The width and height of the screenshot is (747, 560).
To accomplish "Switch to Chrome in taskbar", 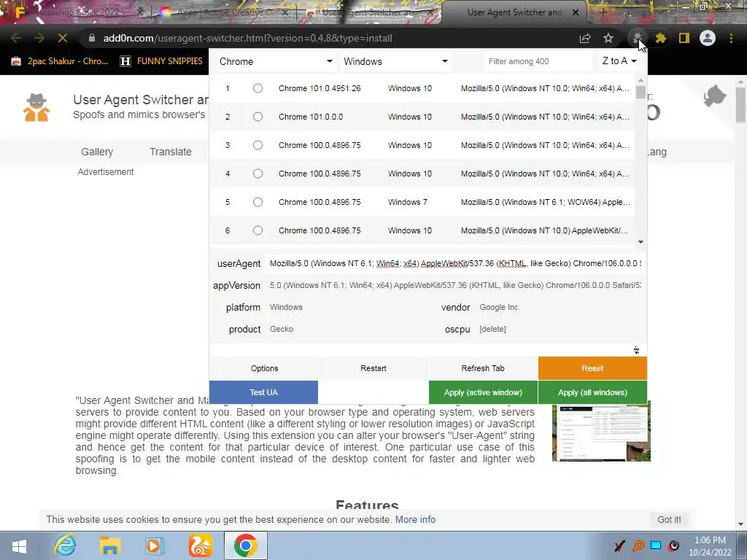I will click(245, 545).
